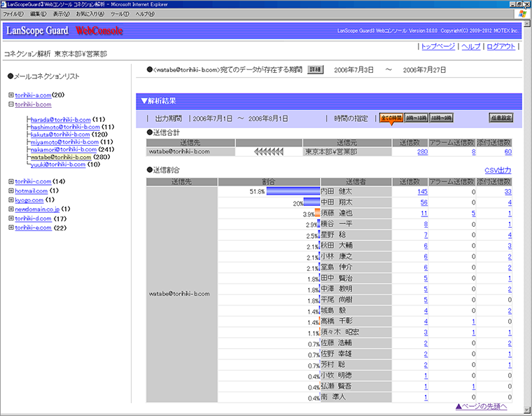Open the ヘルプ menu in menu bar

tap(145, 14)
